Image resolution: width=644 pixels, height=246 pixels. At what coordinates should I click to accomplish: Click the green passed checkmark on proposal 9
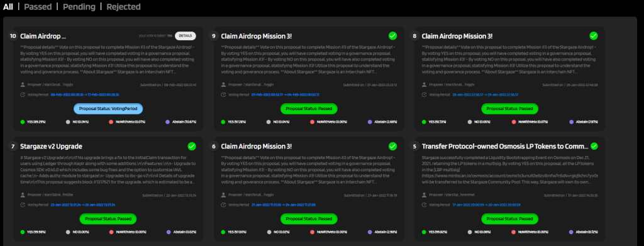(392, 36)
